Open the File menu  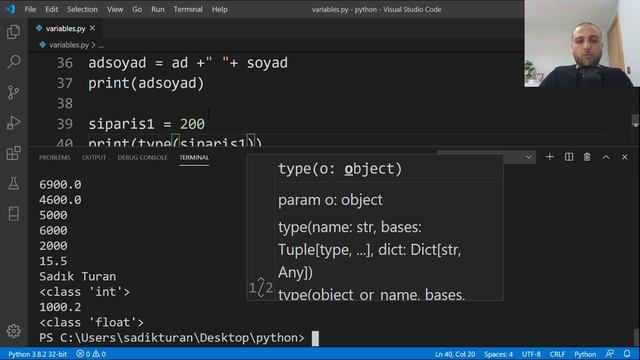click(x=30, y=9)
